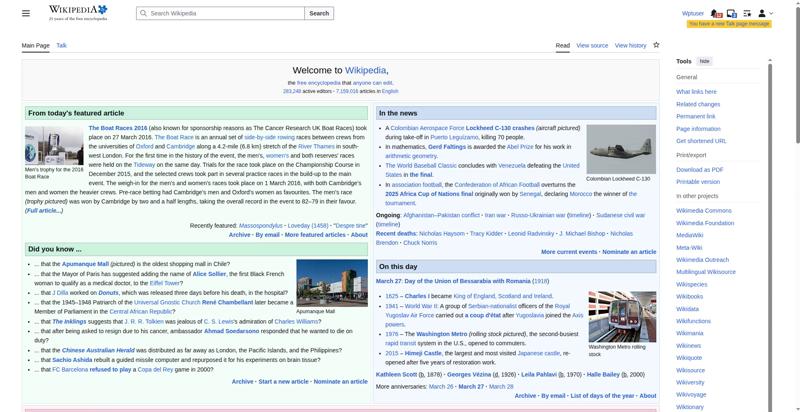Open the user account dropdown menu
Screen dimensions: 800x412
(765, 13)
